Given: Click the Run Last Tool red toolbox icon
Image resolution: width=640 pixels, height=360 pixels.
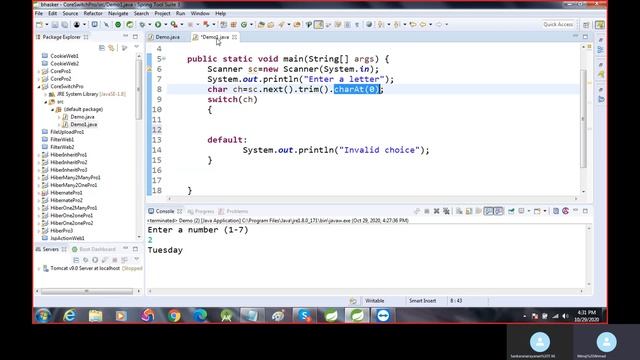Looking at the screenshot, I should (174, 24).
